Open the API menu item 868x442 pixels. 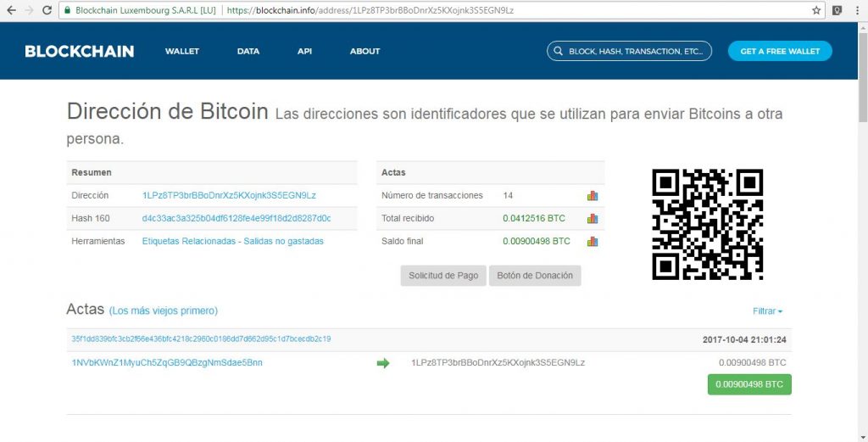pyautogui.click(x=304, y=51)
